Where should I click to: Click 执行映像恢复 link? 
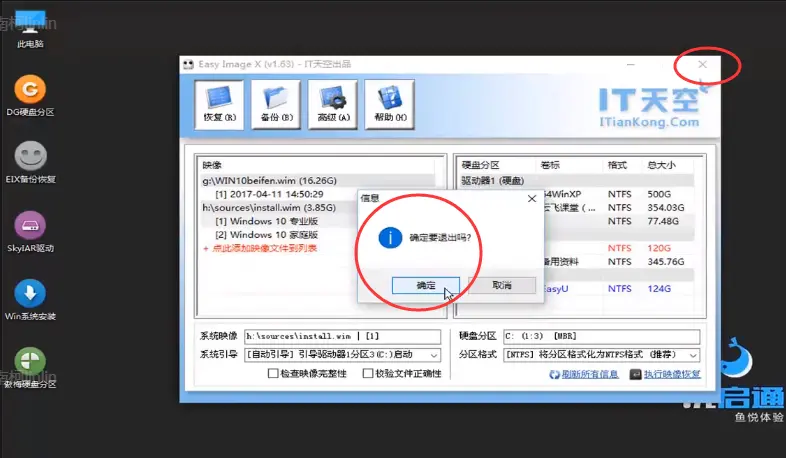[x=666, y=374]
